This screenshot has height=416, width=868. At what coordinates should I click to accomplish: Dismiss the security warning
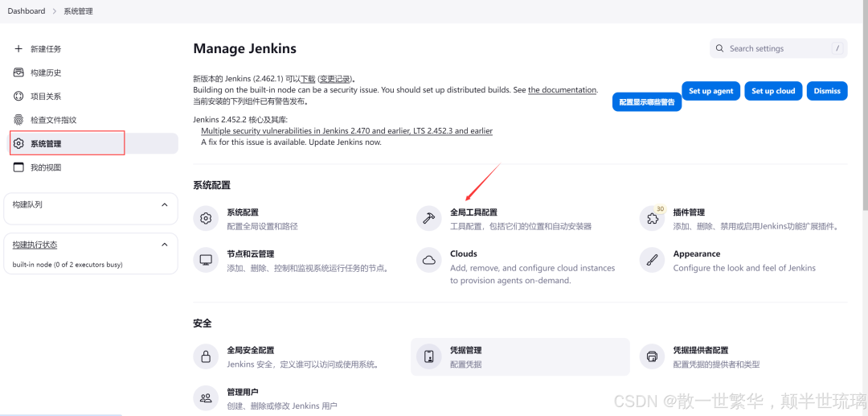827,91
